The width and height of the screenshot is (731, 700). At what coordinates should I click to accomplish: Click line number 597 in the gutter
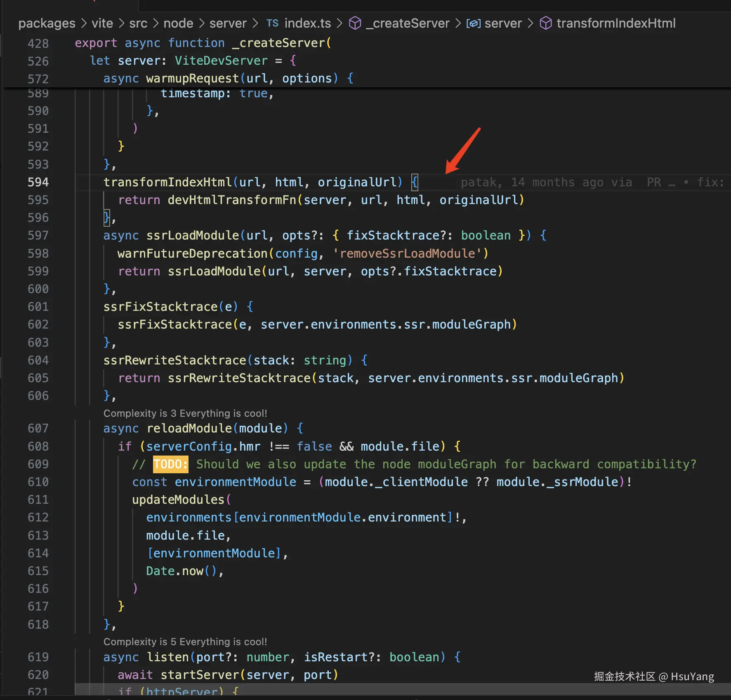coord(38,235)
